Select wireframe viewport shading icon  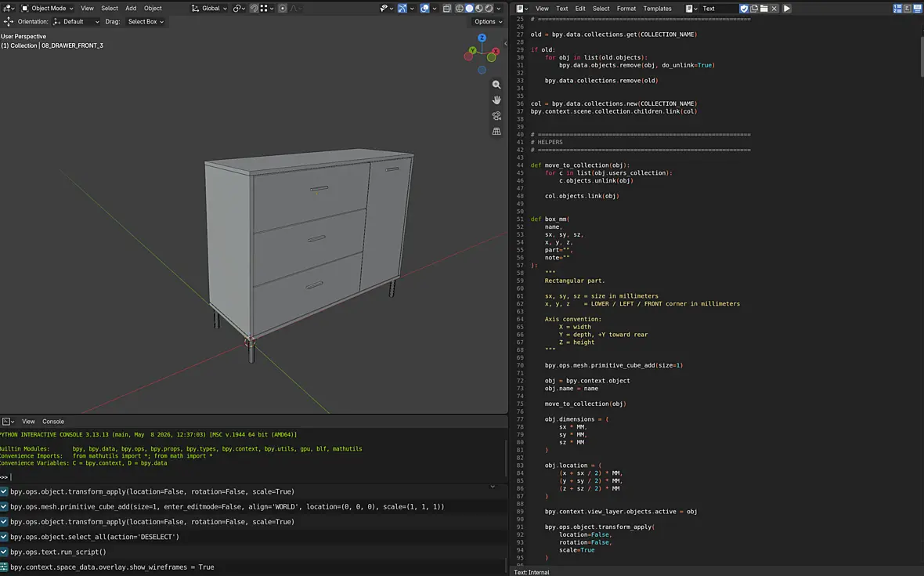coord(460,9)
